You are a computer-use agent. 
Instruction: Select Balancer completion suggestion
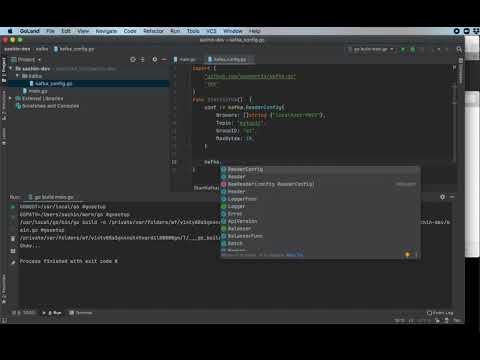[x=320, y=229]
